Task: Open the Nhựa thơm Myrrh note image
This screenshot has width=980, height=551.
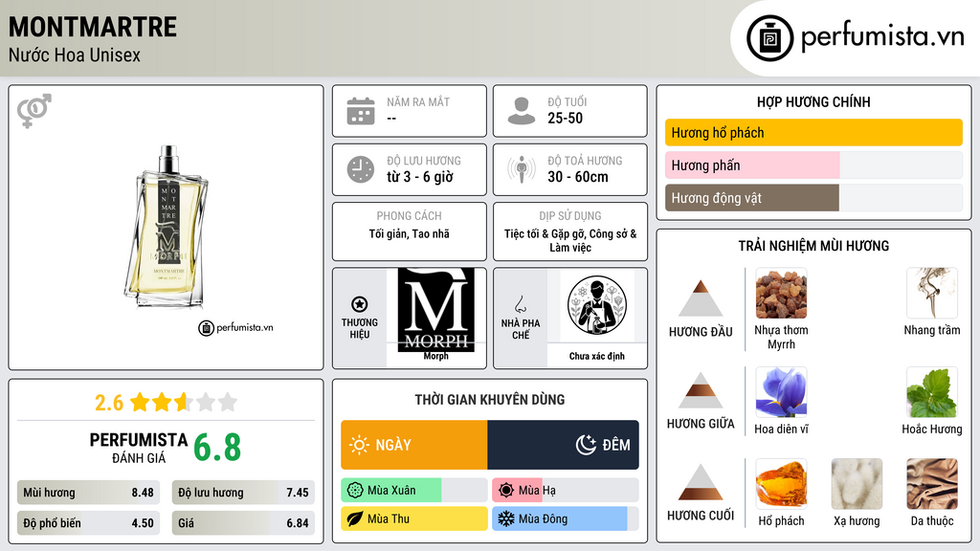Action: [x=781, y=294]
